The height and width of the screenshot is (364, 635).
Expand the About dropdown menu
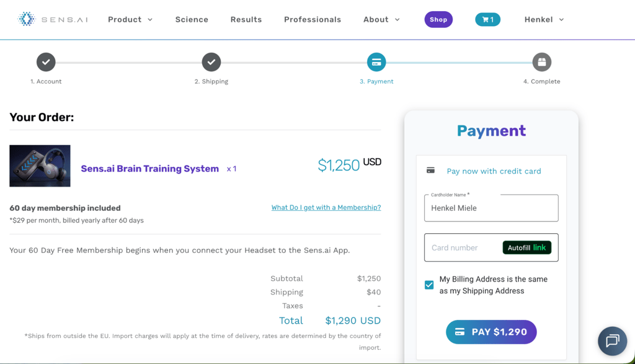(x=381, y=19)
